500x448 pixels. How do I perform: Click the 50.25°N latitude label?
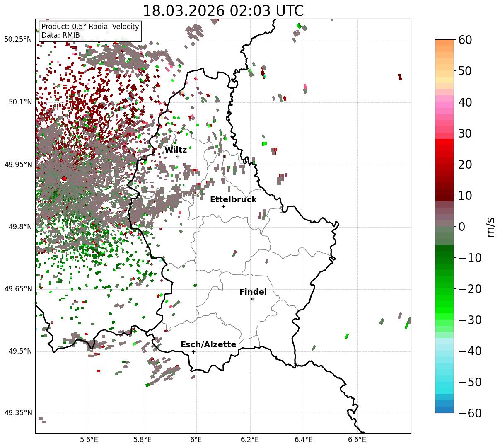coord(18,39)
